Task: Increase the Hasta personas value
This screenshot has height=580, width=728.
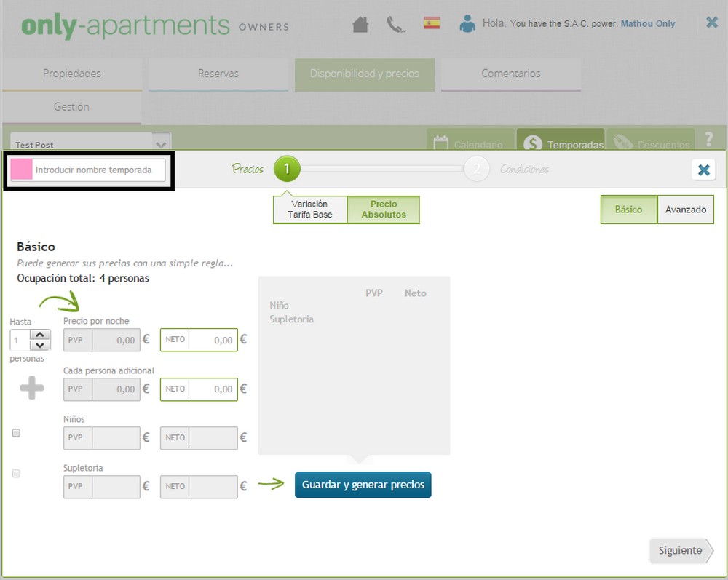Action: click(x=40, y=335)
